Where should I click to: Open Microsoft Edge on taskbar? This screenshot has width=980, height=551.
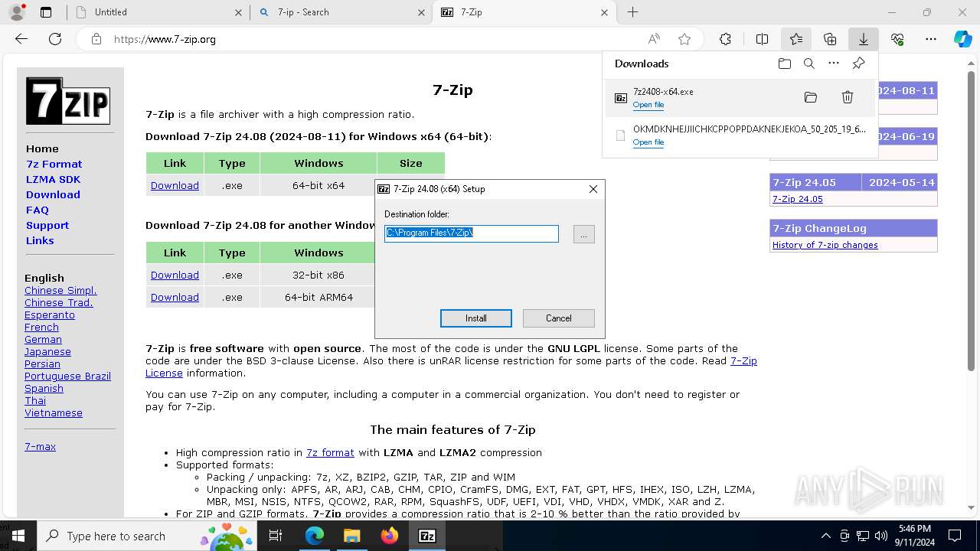click(315, 536)
